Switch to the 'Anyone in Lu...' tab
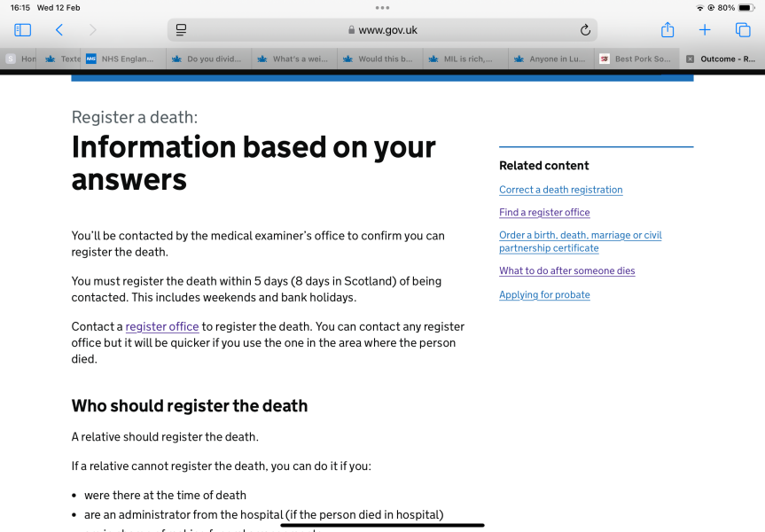 click(550, 59)
